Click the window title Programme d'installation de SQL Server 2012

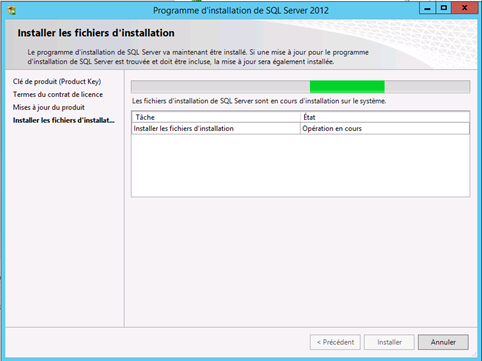[241, 11]
